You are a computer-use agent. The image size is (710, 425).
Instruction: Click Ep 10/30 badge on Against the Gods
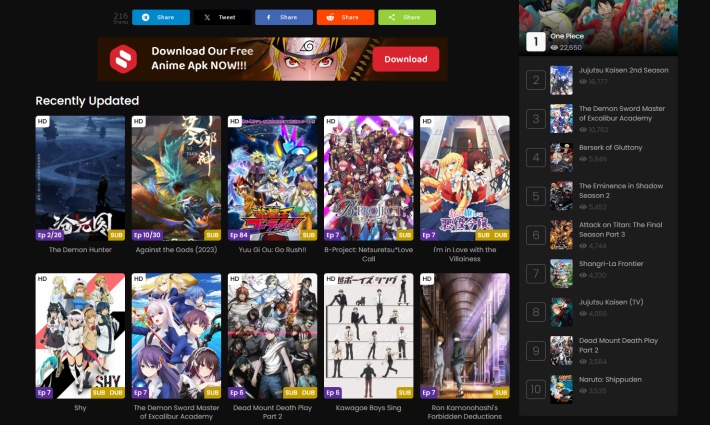point(147,235)
